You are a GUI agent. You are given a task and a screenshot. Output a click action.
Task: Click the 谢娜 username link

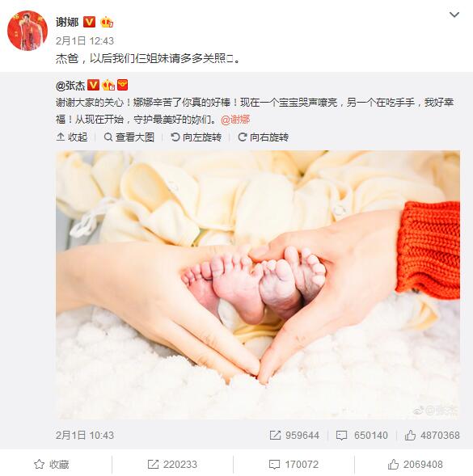(67, 22)
